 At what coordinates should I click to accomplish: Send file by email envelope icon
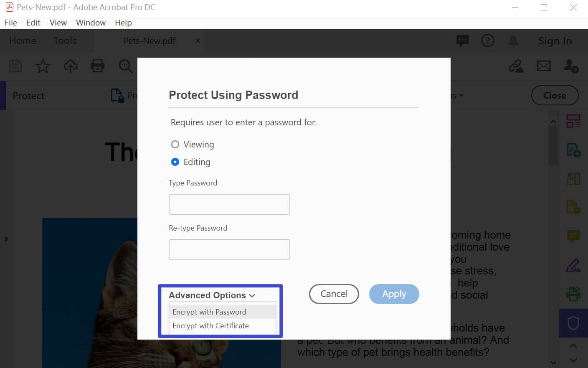tap(543, 66)
